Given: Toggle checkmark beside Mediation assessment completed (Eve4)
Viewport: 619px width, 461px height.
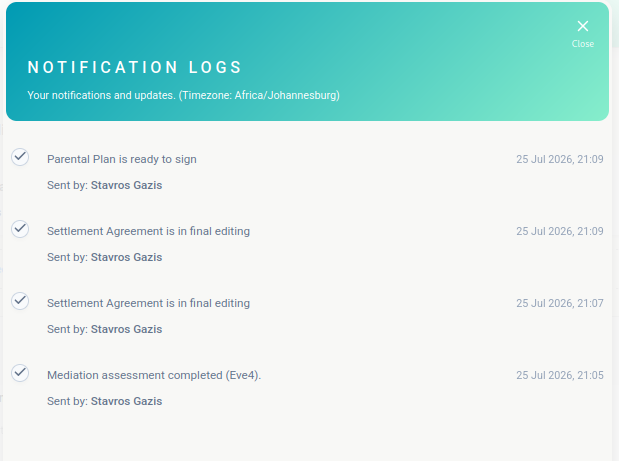Looking at the screenshot, I should (20, 373).
